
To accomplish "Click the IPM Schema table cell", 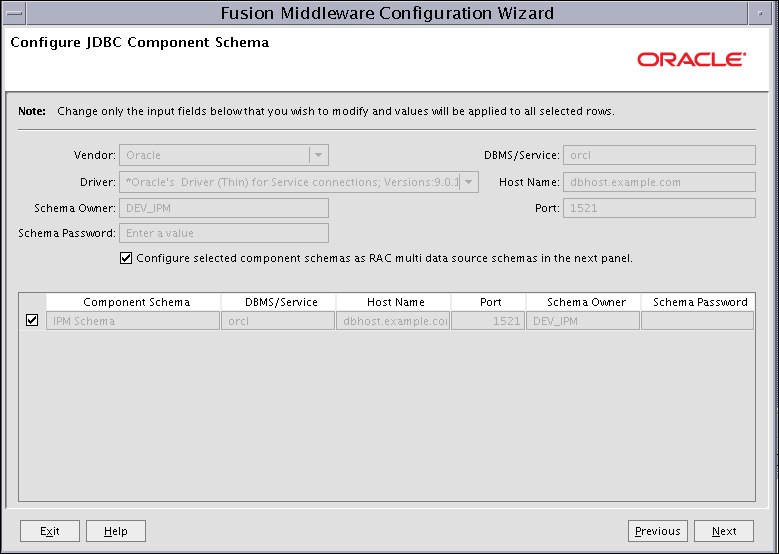I will [133, 321].
